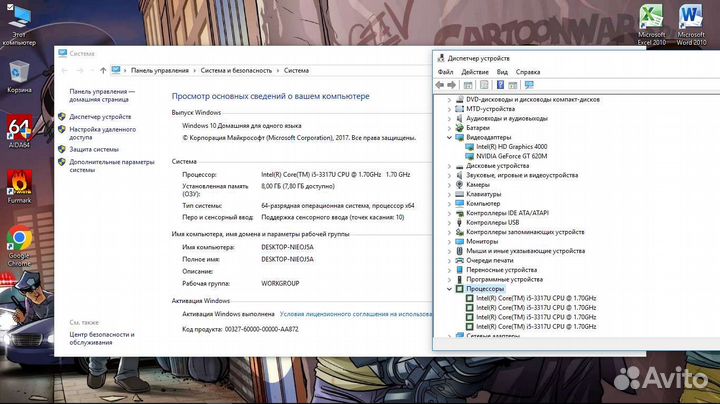Screen dimensions: 720x404
Task: Collapse the Процессоры node
Action: coord(450,289)
